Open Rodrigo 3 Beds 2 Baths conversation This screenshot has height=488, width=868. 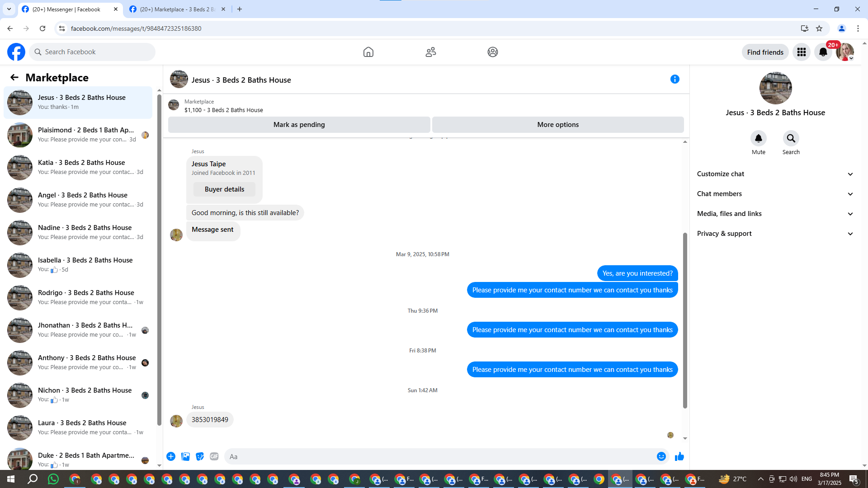point(78,298)
